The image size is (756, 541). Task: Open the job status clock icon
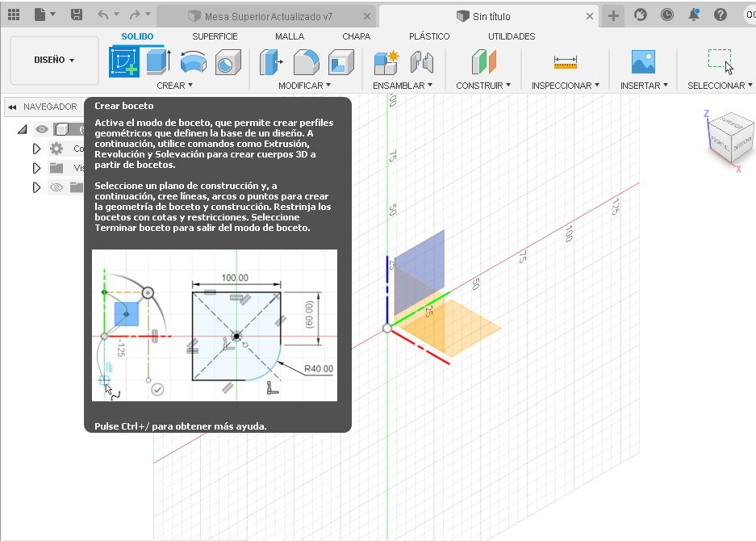point(666,15)
